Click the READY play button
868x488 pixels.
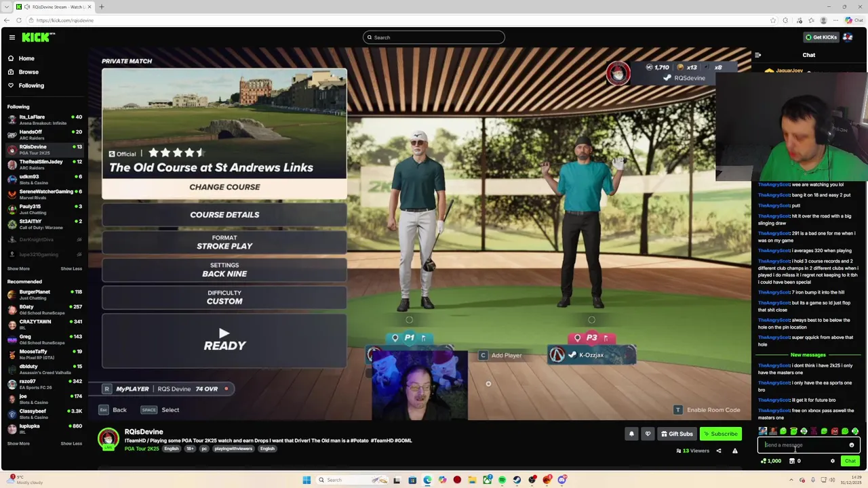click(x=224, y=340)
